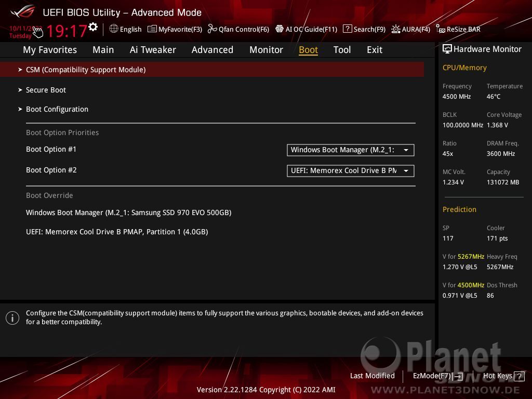Viewport: 532px width, 399px height.
Task: Open the Advanced tab
Action: tap(212, 50)
